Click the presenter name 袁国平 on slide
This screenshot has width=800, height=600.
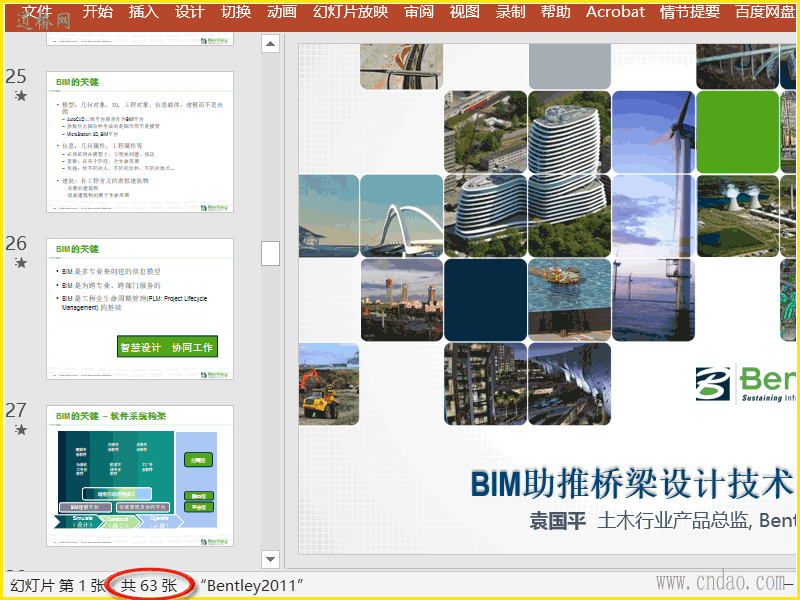click(x=557, y=521)
